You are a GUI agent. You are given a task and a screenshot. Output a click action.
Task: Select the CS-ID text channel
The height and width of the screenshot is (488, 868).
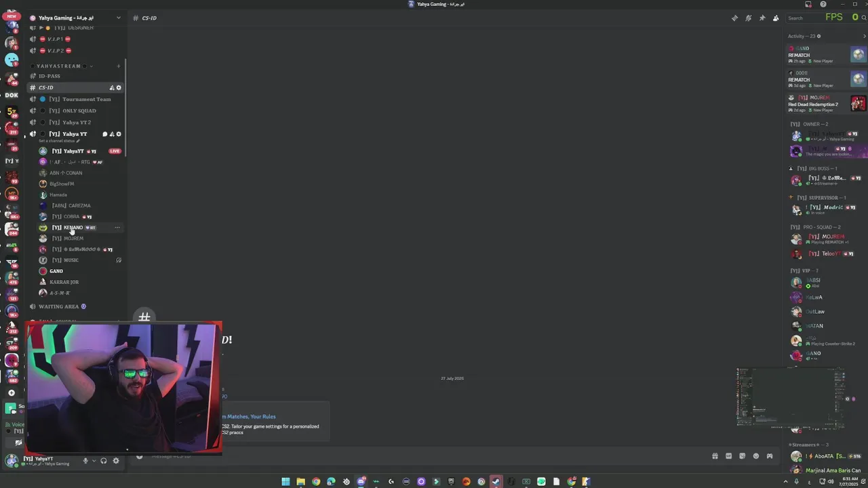pos(75,87)
